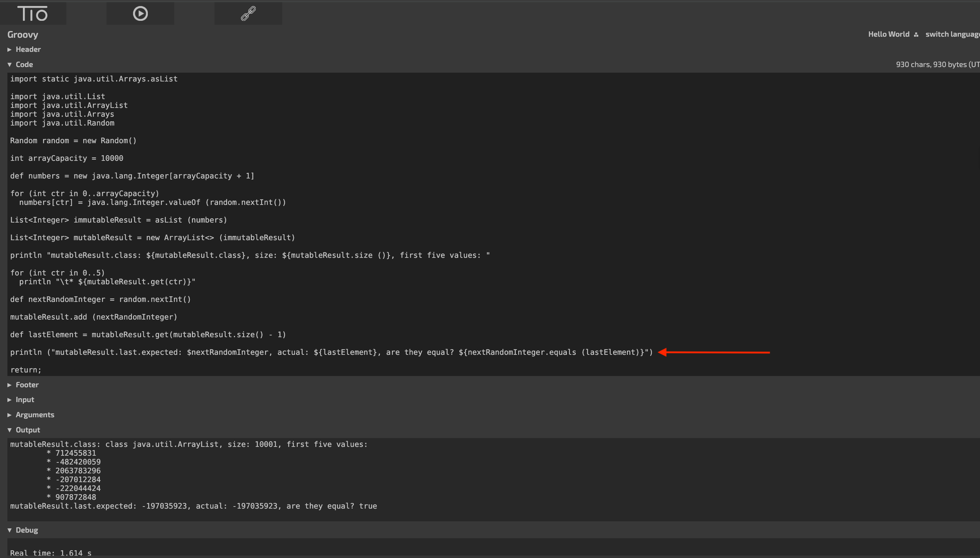Load the Hello World example
Screen dimensions: 980x558
coord(888,34)
